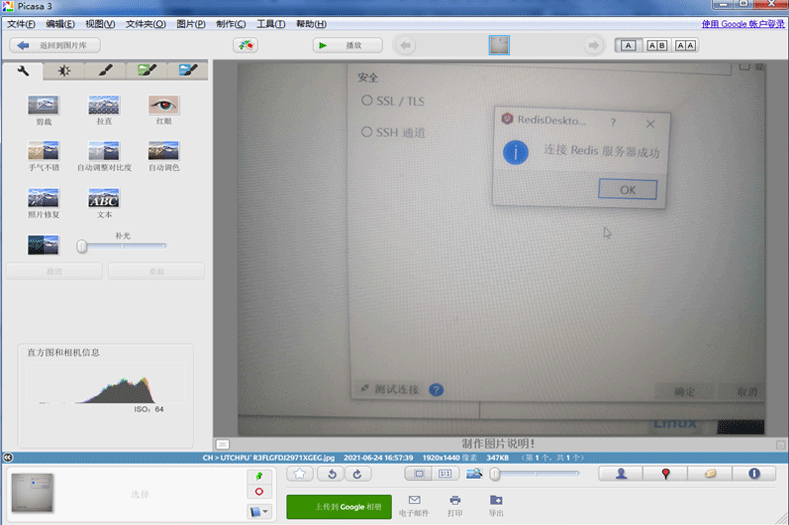Screen dimensions: 789x525
Task: Open the Tags panel
Action: click(x=710, y=474)
